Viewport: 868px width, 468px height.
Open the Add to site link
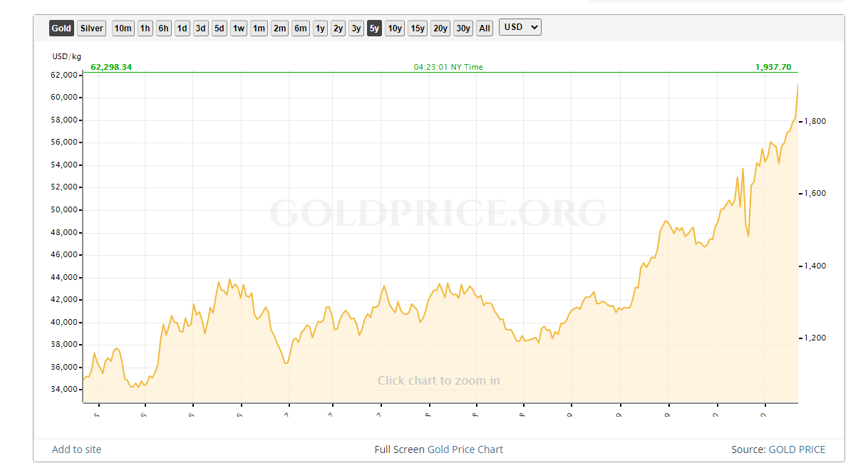point(77,449)
